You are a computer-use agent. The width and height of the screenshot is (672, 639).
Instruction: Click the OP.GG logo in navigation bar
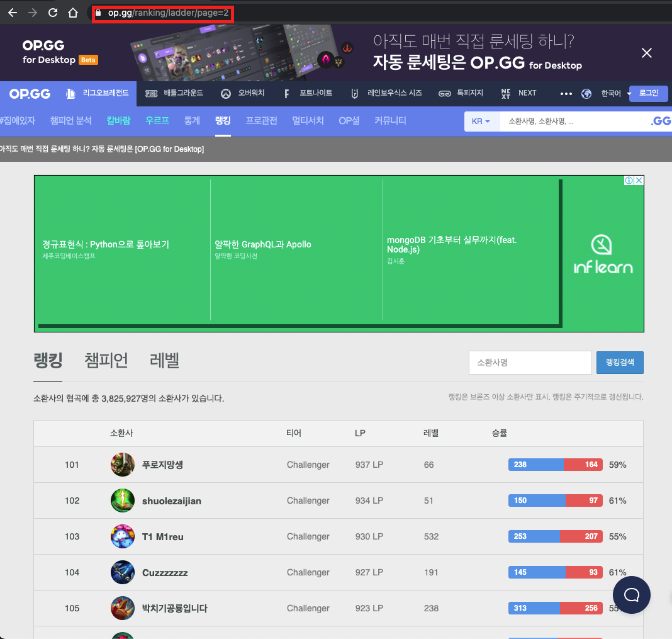(30, 93)
